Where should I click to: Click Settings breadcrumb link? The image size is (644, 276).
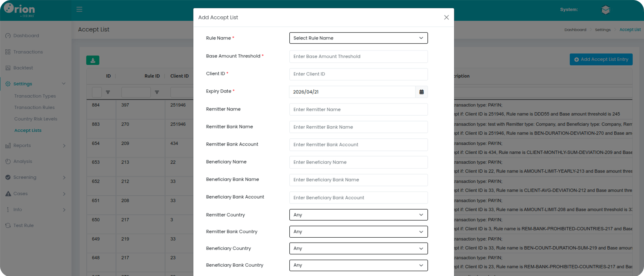click(602, 30)
